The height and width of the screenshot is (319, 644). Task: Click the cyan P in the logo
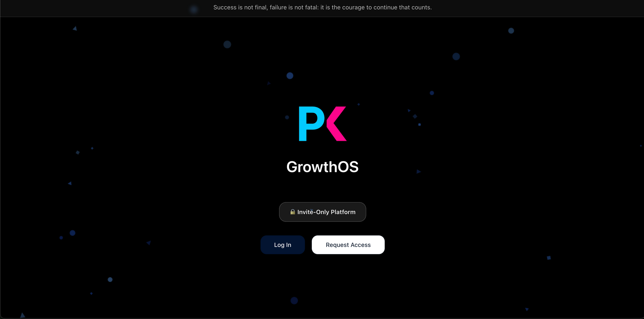tap(310, 123)
